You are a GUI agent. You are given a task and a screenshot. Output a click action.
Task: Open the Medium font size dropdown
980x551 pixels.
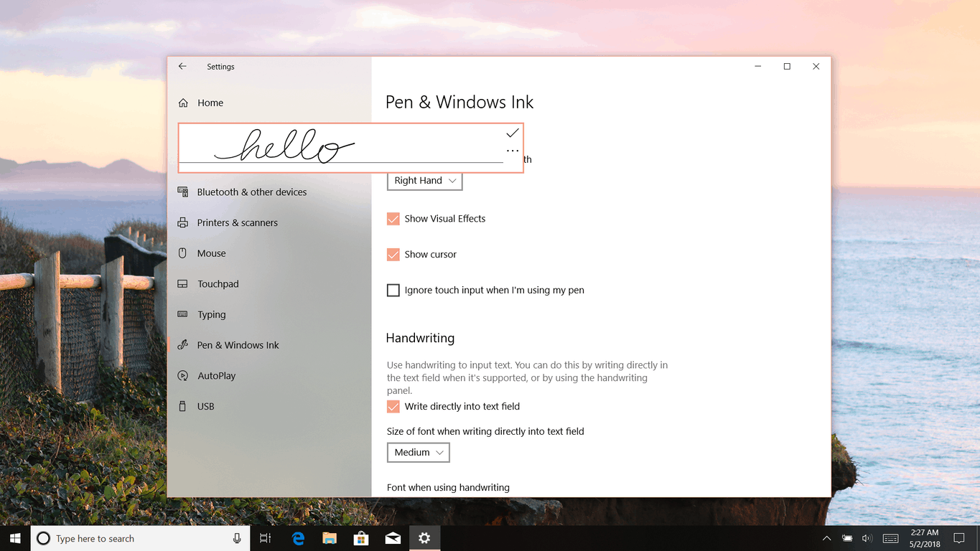(419, 453)
